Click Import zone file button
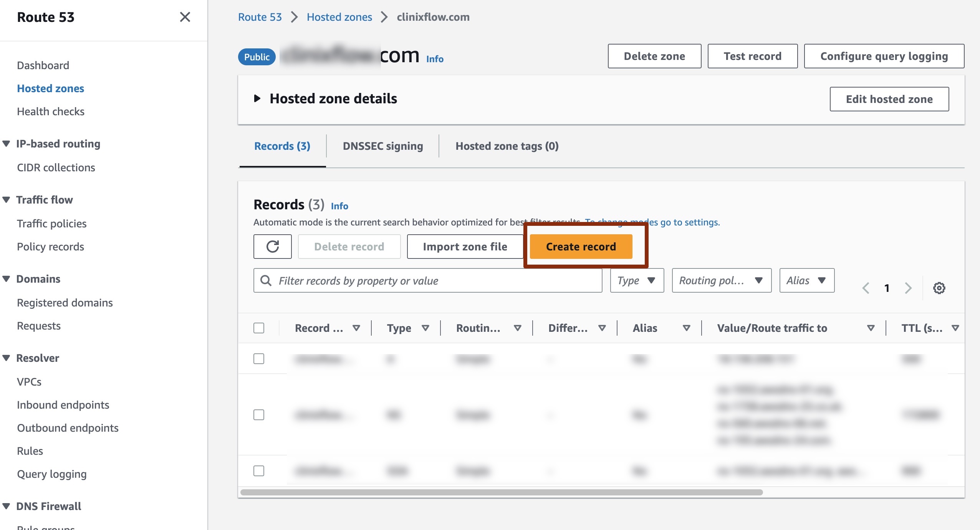Image resolution: width=980 pixels, height=530 pixels. (x=465, y=247)
